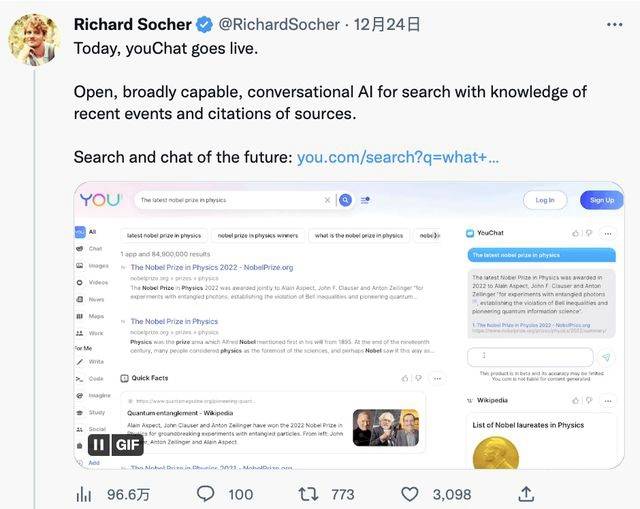Select the Images item in the preview sidebar
The height and width of the screenshot is (509, 640).
(x=98, y=265)
